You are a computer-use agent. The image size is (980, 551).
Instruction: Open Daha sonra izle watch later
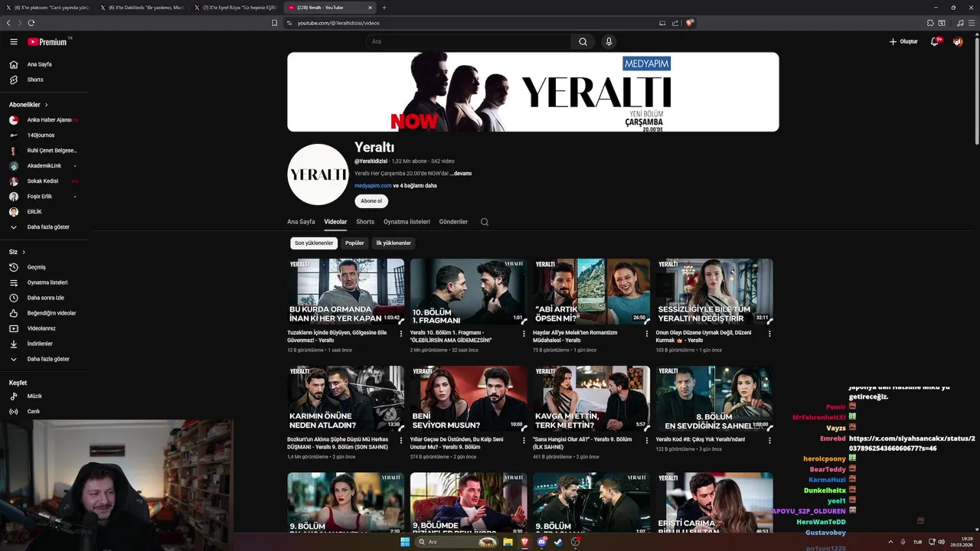pos(46,298)
